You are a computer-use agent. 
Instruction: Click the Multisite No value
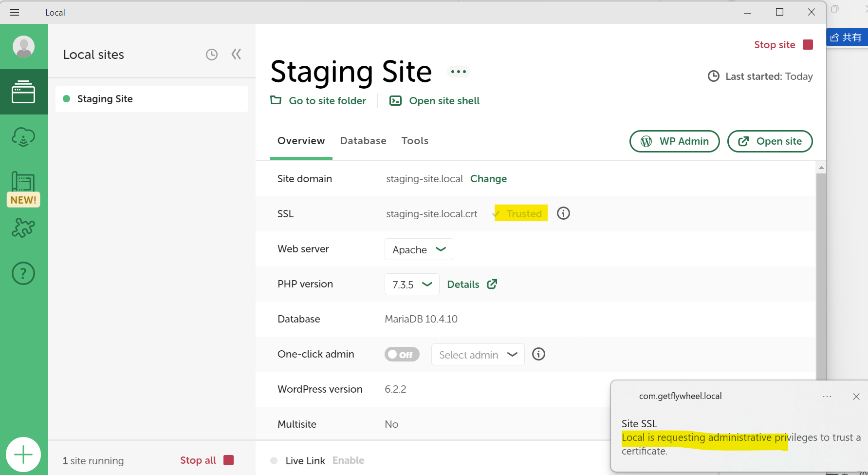(x=391, y=424)
